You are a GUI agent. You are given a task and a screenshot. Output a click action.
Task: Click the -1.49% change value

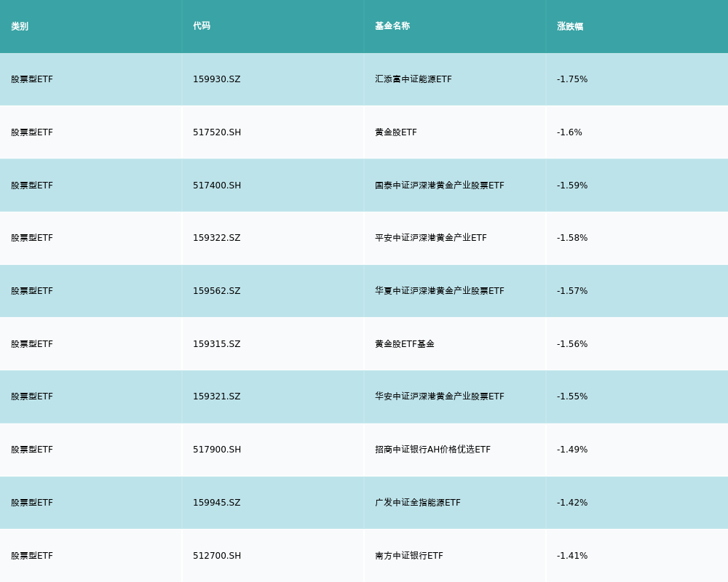pyautogui.click(x=572, y=450)
